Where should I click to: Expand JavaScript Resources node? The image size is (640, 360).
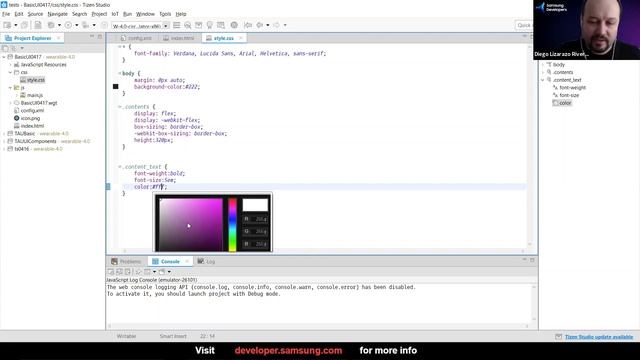click(11, 64)
